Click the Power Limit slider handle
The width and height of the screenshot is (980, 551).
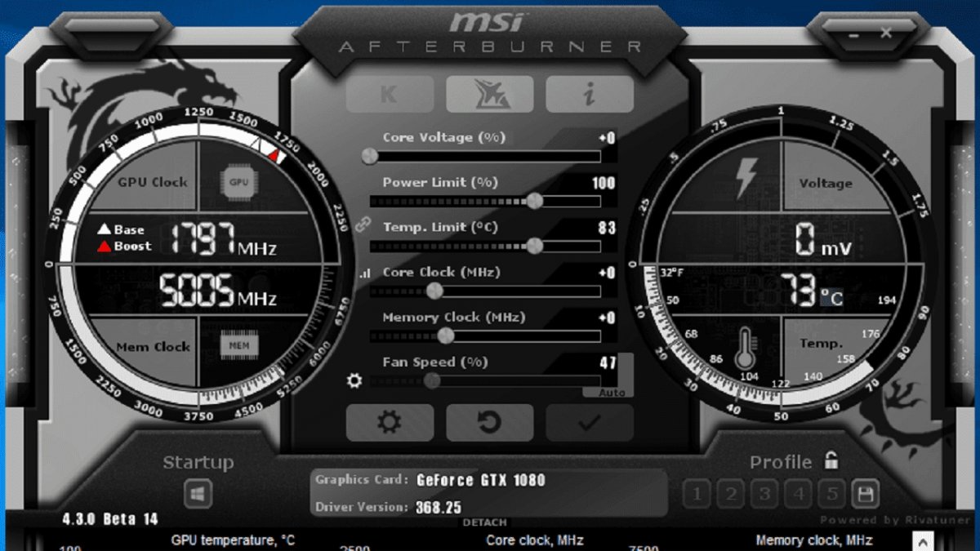click(x=535, y=201)
